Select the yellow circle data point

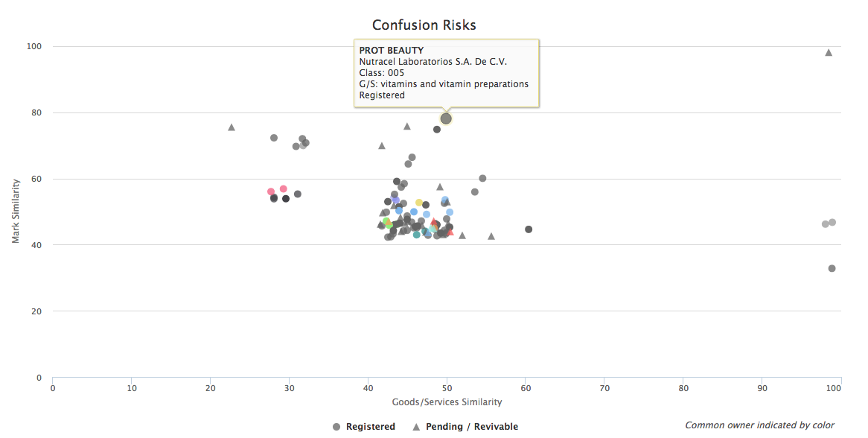(419, 203)
